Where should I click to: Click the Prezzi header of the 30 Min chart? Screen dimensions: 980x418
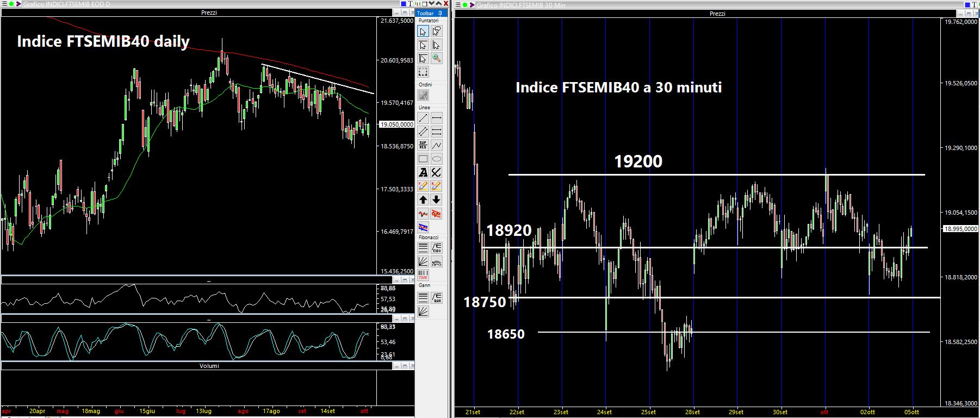(717, 14)
